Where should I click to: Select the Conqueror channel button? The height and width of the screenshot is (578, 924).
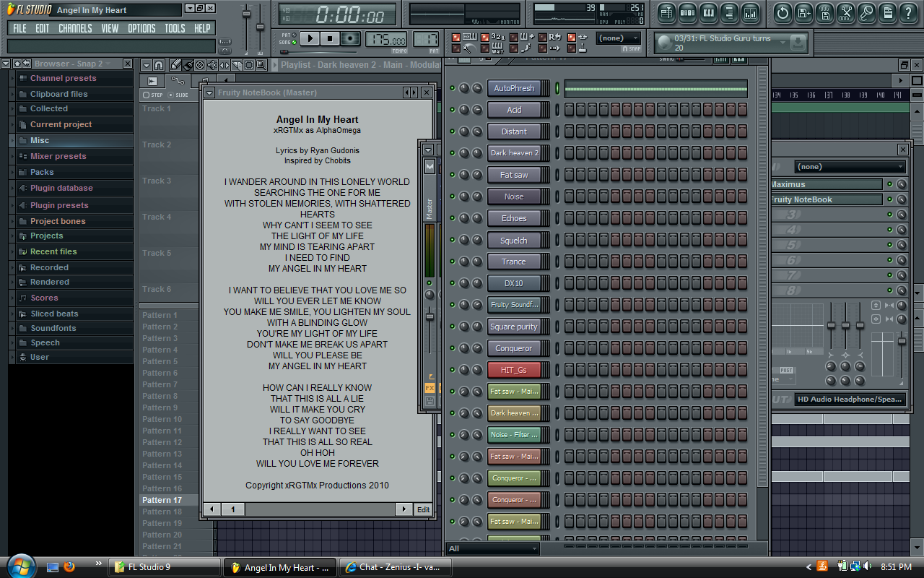(x=514, y=348)
